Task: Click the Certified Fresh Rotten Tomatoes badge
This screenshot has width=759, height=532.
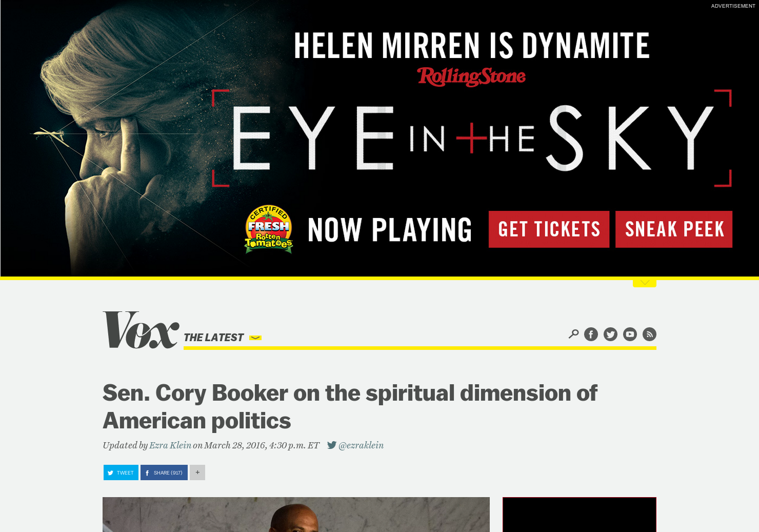Action: coord(268,229)
